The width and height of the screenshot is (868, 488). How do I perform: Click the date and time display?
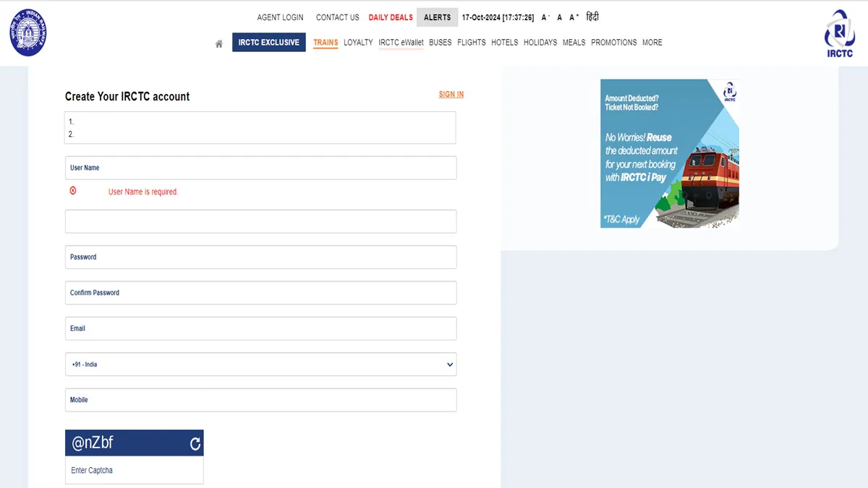(x=498, y=17)
